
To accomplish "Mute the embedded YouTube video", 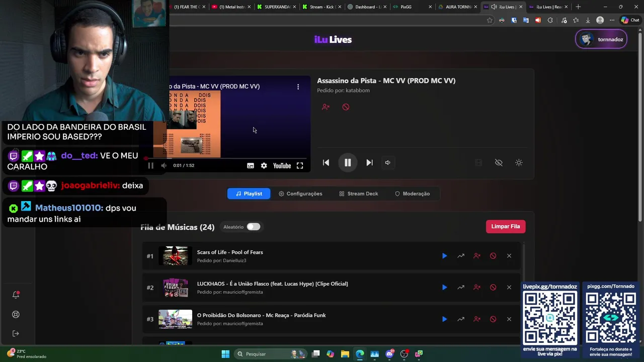I will point(164,165).
